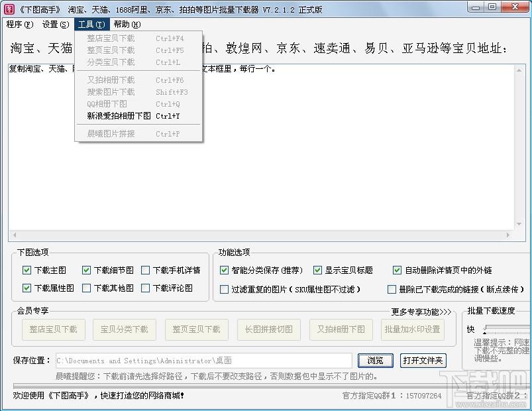This screenshot has height=411, width=532.
Task: Toggle 智能分类保存(推荐) checkbox
Action: point(224,270)
